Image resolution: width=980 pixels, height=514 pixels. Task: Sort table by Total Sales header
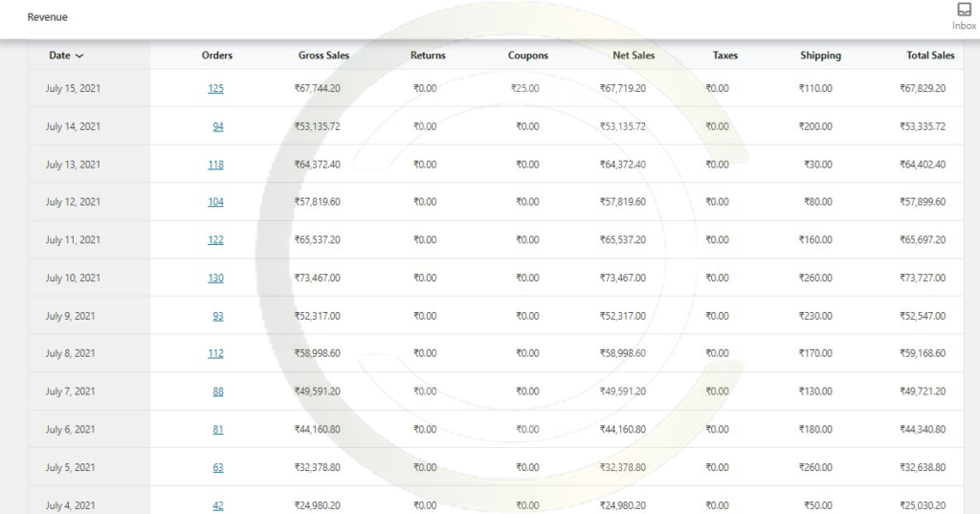pyautogui.click(x=930, y=55)
